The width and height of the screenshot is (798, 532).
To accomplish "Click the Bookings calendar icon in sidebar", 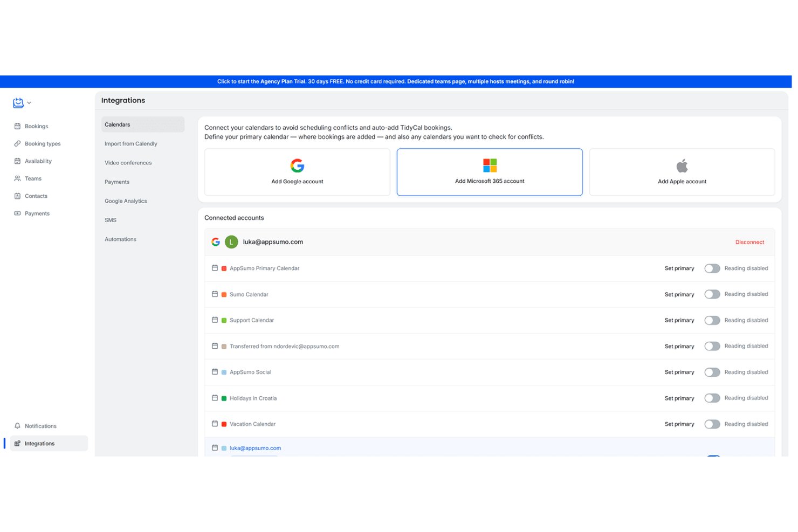I will (x=17, y=126).
